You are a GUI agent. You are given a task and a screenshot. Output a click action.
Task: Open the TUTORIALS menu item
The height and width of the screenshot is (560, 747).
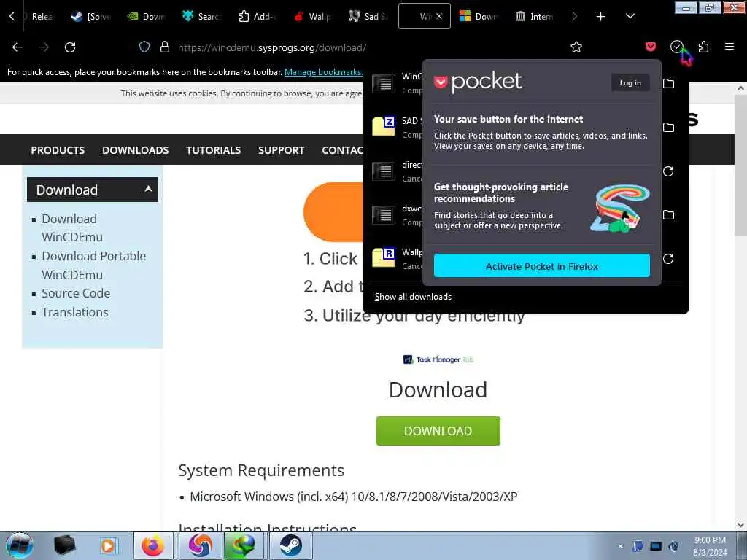tap(214, 150)
